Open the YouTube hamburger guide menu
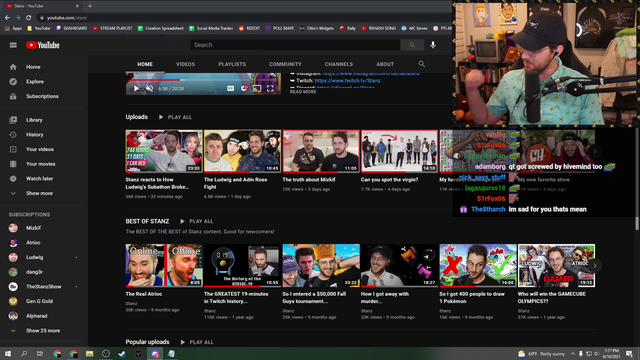 13,45
